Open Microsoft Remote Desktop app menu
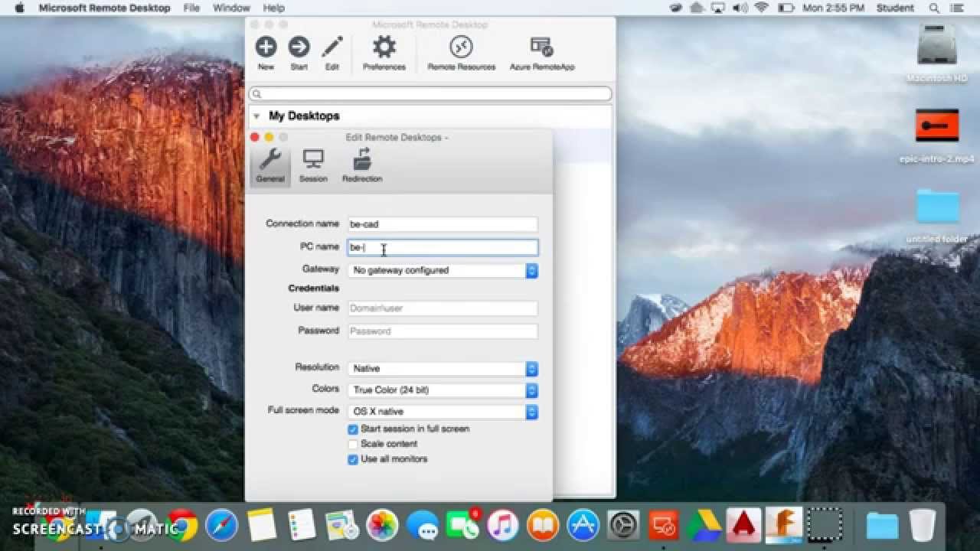 click(104, 8)
